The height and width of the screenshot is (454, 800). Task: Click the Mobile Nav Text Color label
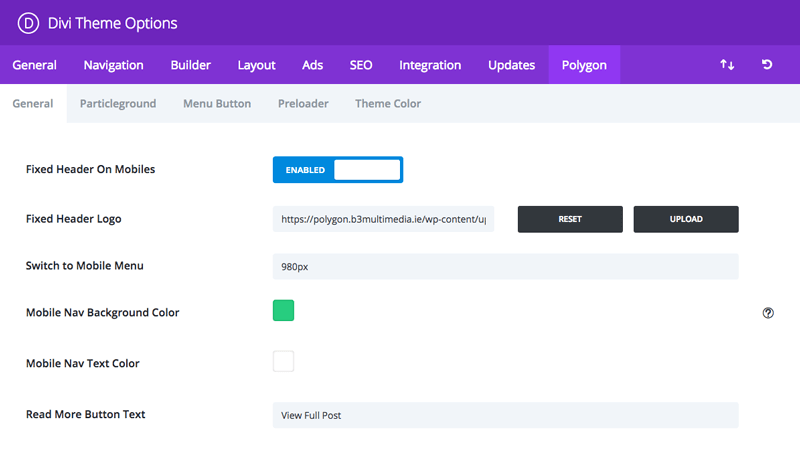83,363
